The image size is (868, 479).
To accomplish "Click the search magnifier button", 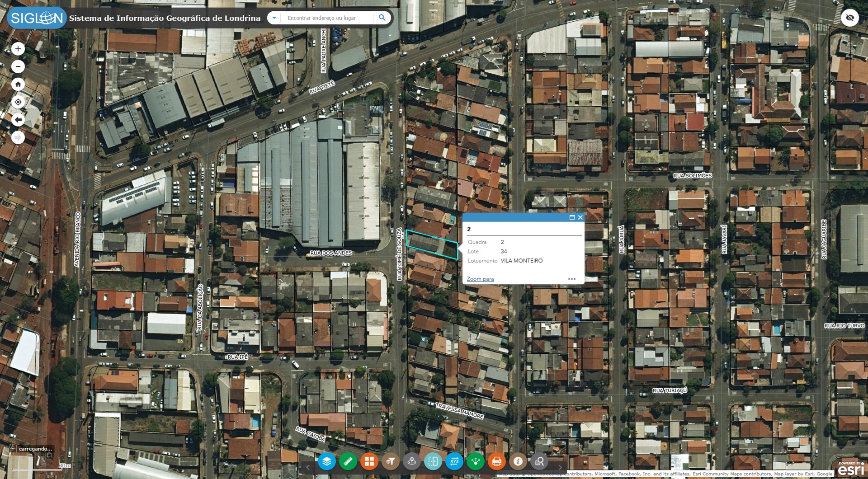I will [x=382, y=18].
